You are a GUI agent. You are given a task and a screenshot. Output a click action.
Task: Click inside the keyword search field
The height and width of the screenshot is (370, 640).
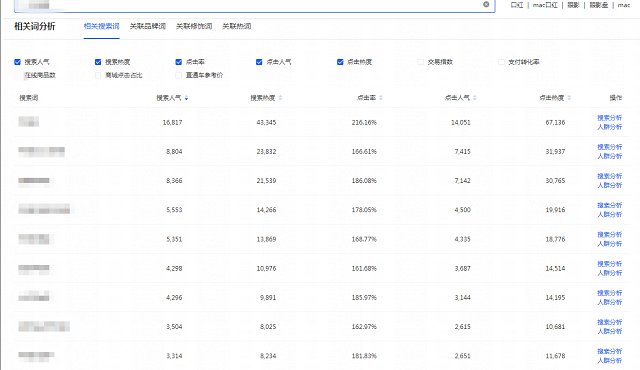tap(253, 5)
